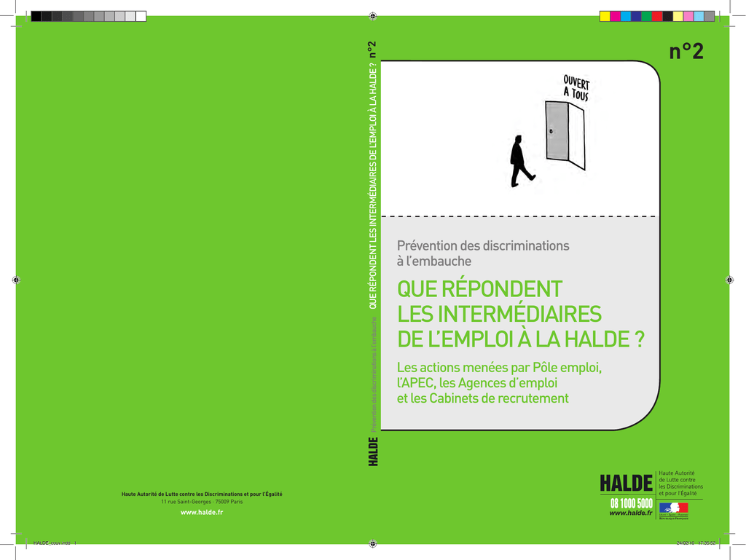Click the timestamp '24/02/10 17:35:52'
This screenshot has width=746, height=560.
(696, 543)
